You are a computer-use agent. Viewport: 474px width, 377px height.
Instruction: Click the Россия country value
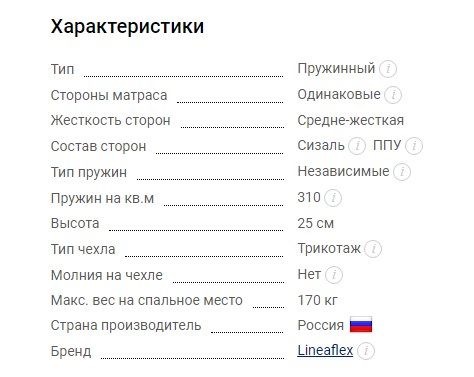tap(320, 325)
